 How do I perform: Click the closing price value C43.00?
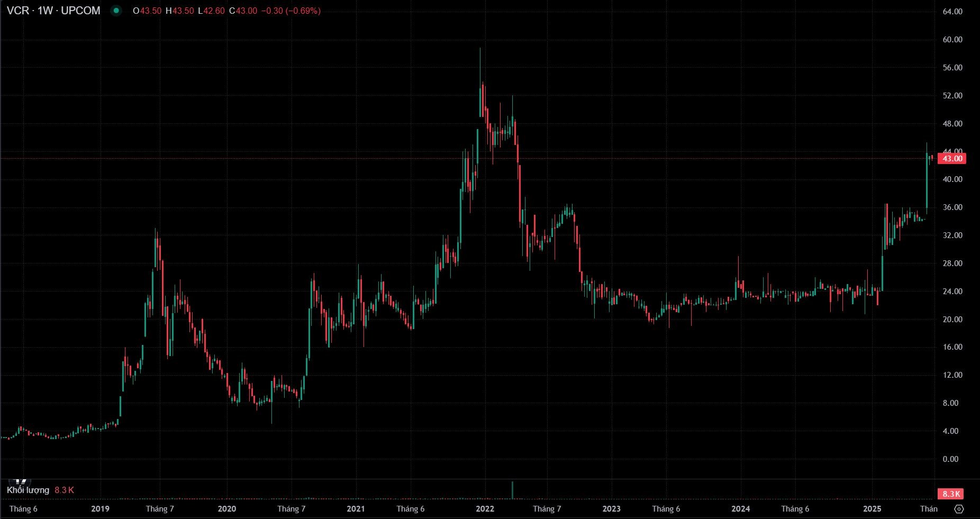point(243,11)
